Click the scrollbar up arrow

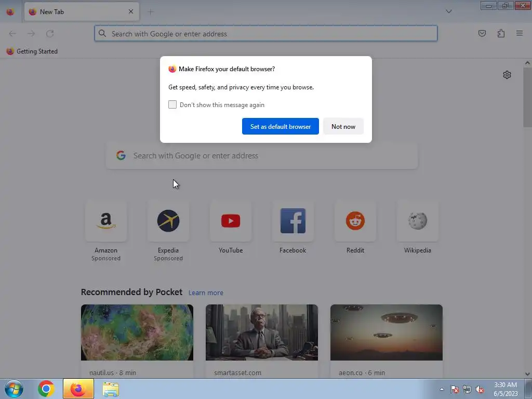pos(527,63)
